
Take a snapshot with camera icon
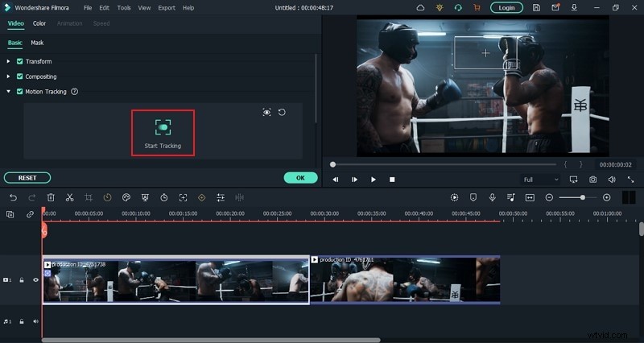tap(592, 180)
